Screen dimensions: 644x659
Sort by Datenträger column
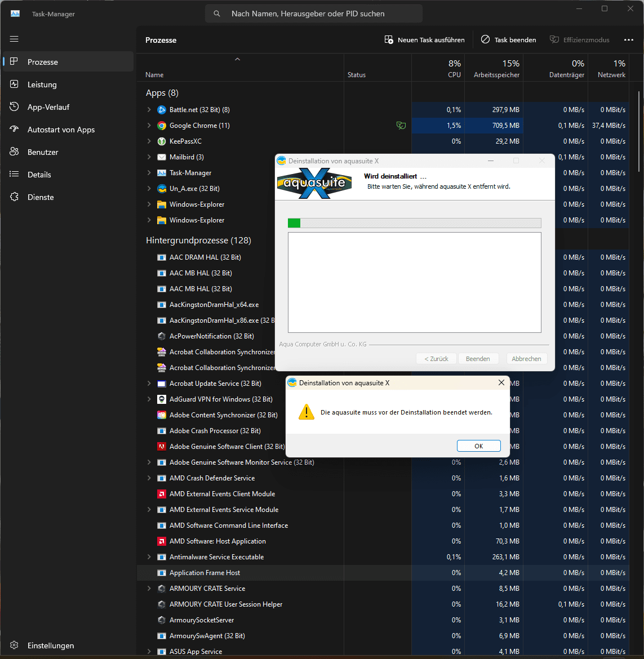tap(556, 69)
